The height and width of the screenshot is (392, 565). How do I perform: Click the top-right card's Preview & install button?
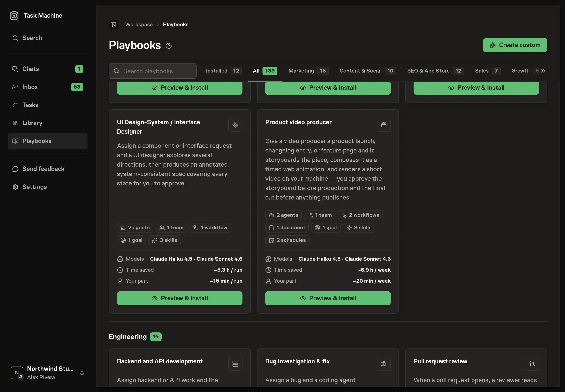pos(476,88)
